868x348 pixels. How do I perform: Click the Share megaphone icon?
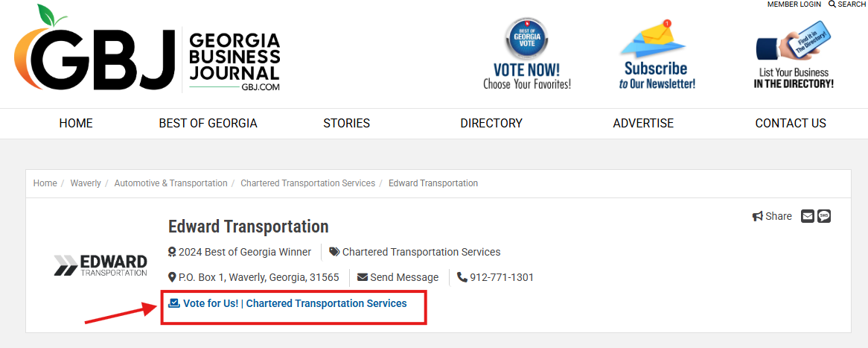pyautogui.click(x=758, y=216)
